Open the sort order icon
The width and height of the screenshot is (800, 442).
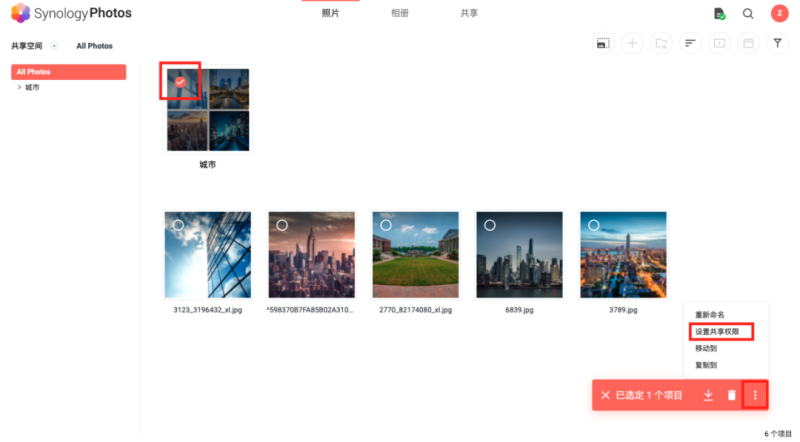690,43
